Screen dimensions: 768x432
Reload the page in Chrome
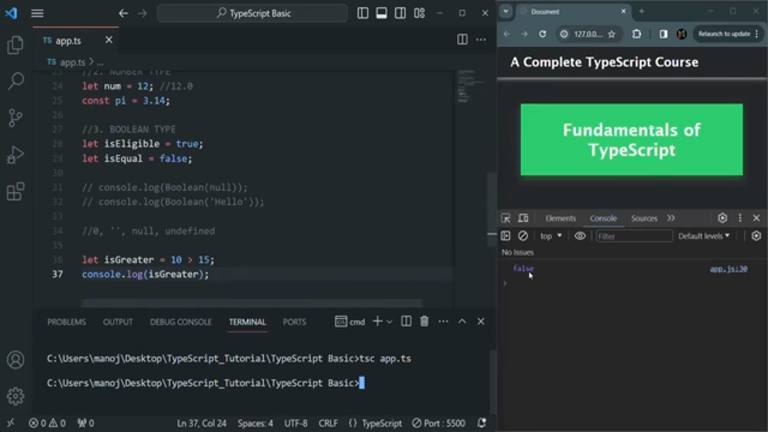(x=543, y=34)
